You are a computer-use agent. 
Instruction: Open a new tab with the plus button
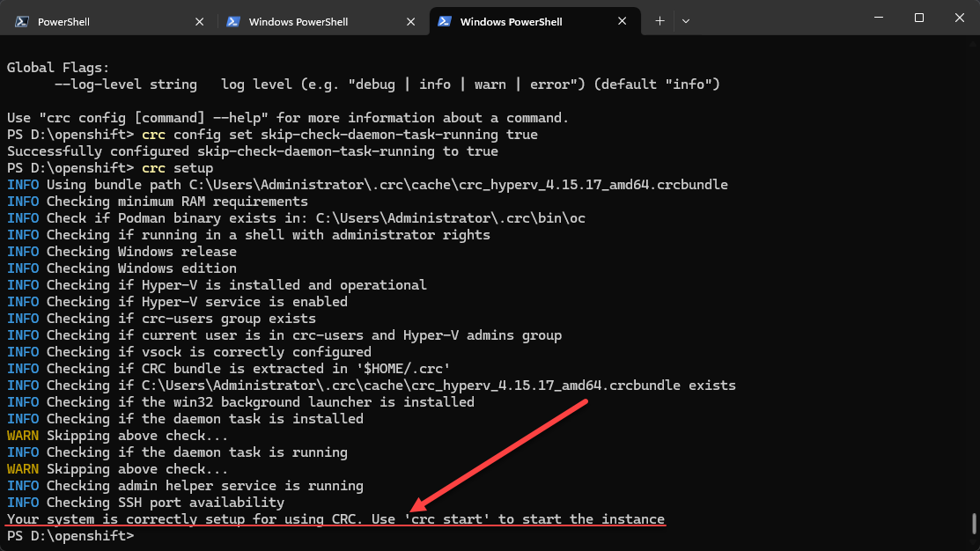coord(659,21)
